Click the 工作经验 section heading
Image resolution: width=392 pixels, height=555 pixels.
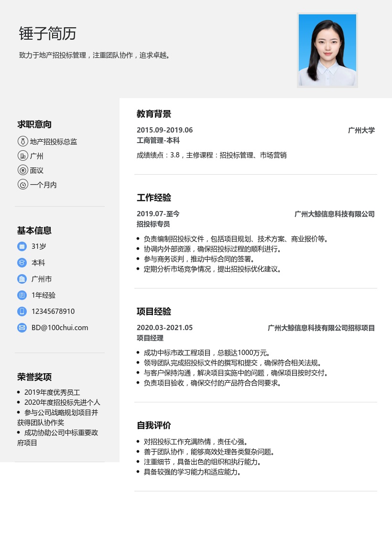(154, 198)
